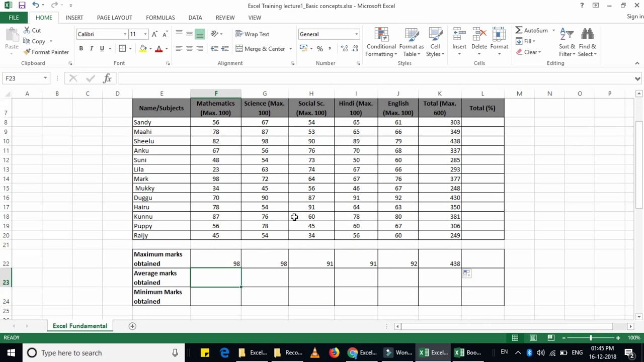Switch to the REVIEW tab

pos(225,18)
